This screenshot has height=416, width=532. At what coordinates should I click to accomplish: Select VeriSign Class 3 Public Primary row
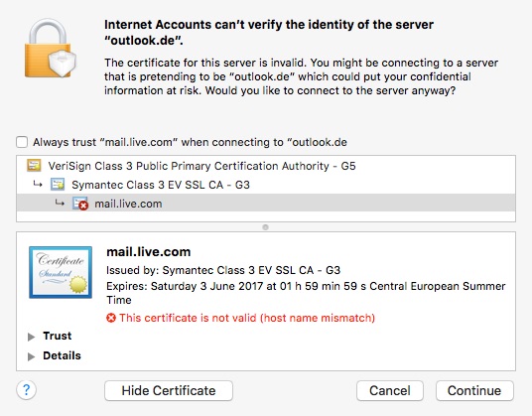(x=266, y=166)
